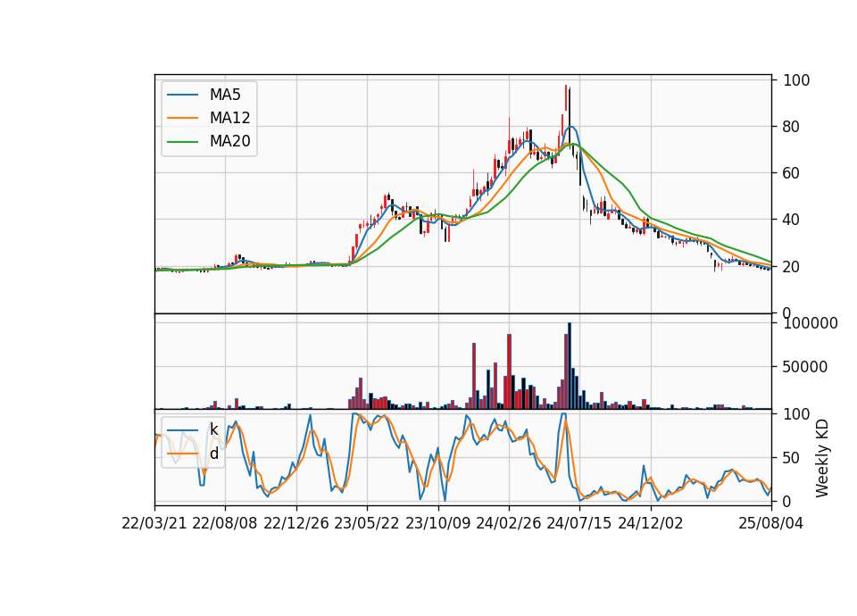Click the 24/02/26 date tick label
This screenshot has height=616, width=857.
point(508,523)
